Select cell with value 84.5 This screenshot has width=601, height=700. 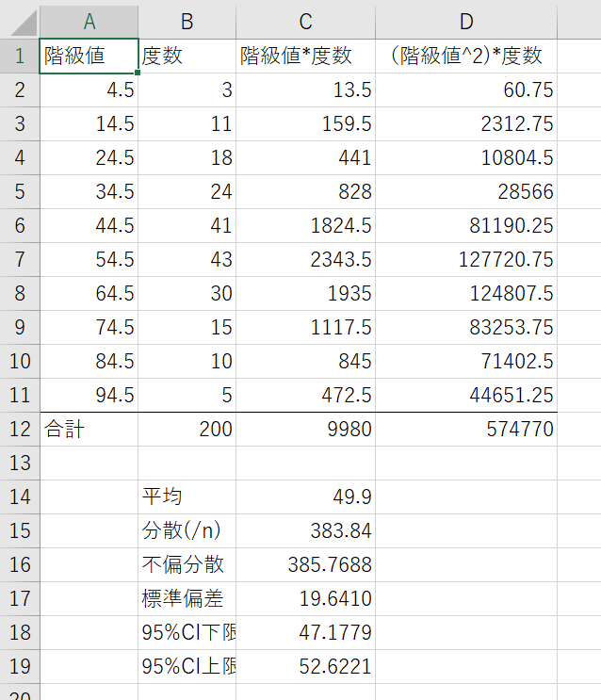89,361
